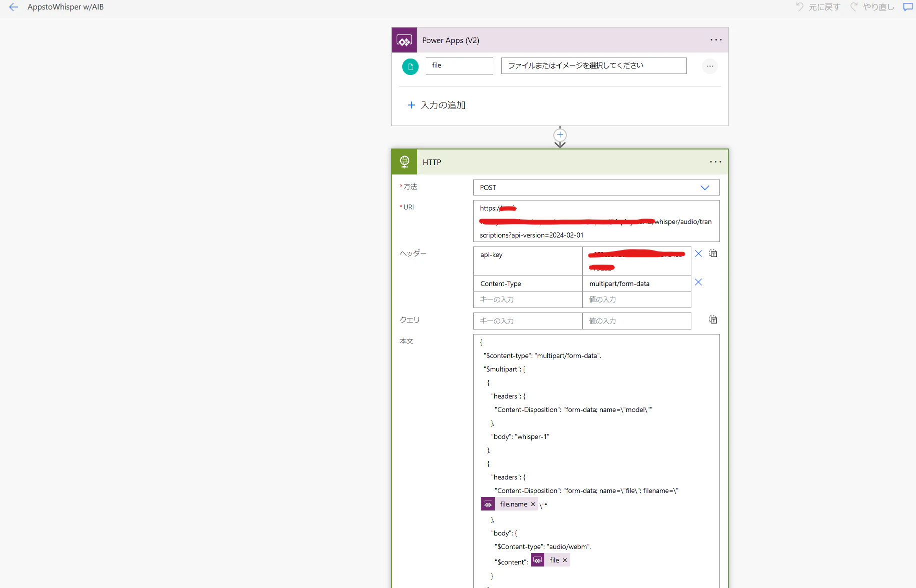
Task: Select the api-key header key cell
Action: [528, 261]
